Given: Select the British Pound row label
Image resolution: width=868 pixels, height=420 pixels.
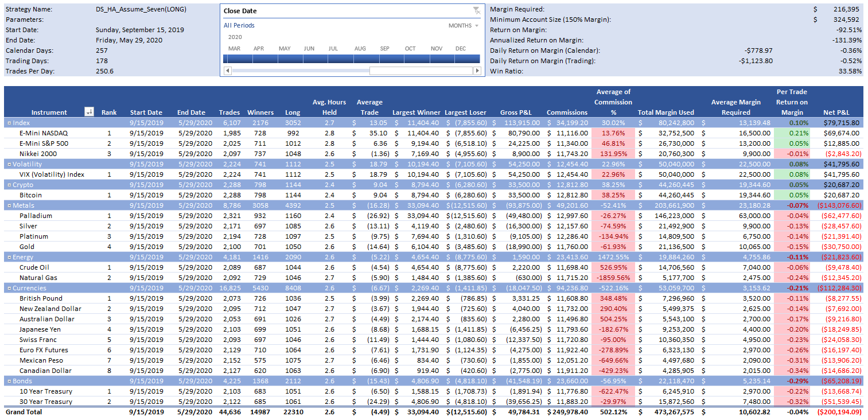Looking at the screenshot, I should pyautogui.click(x=42, y=298).
